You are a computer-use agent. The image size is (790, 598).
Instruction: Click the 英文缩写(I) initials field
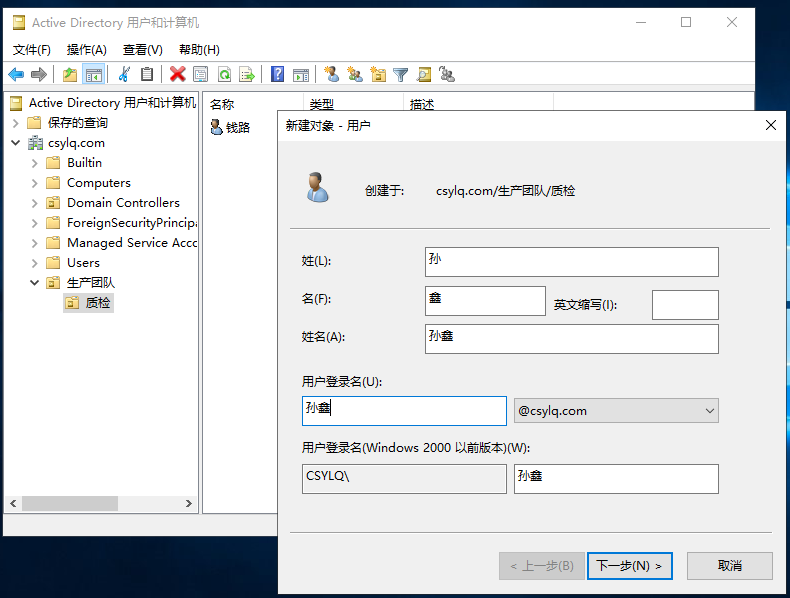point(685,305)
